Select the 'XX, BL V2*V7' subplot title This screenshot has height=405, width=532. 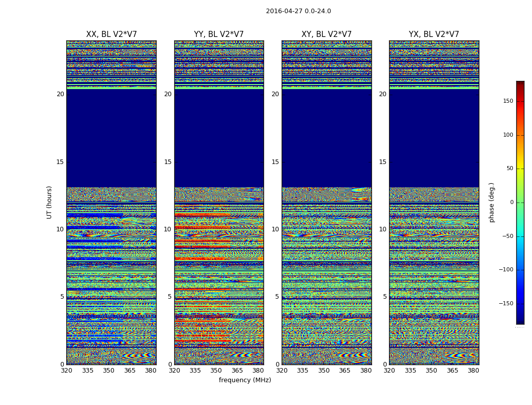(111, 34)
